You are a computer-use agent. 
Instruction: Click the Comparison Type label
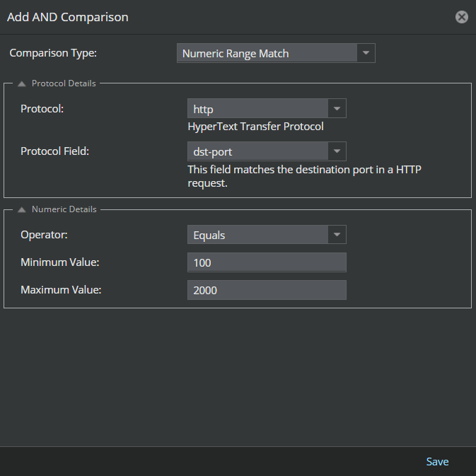click(x=53, y=53)
